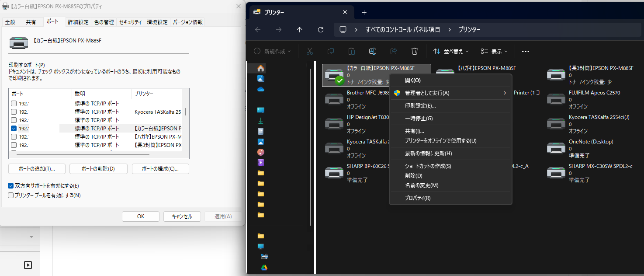644x276 pixels.
Task: Open the three-dot See more menu
Action: pyautogui.click(x=526, y=51)
